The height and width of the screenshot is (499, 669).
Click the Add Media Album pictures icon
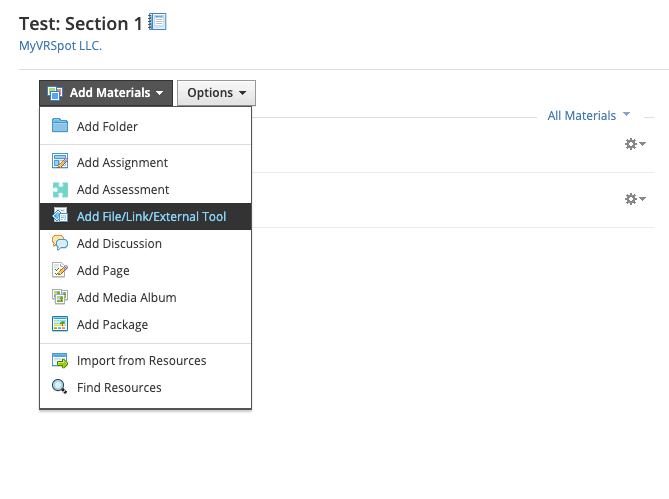pos(60,297)
